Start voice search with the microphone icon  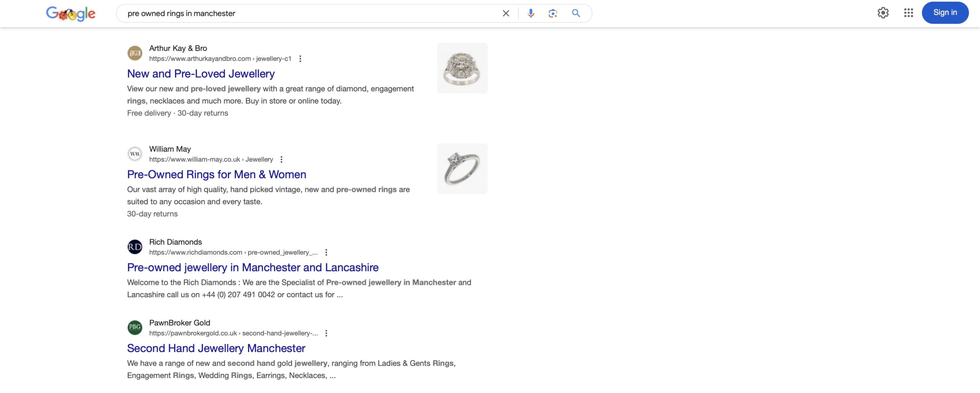tap(531, 13)
